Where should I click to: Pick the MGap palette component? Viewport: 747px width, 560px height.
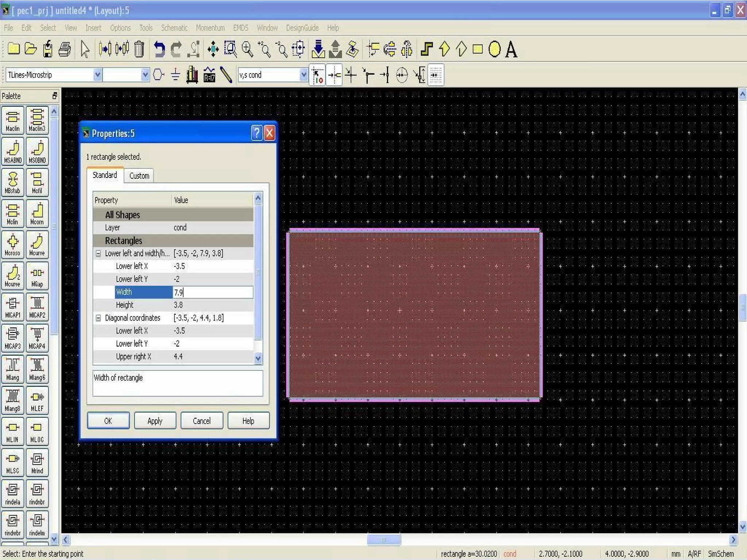[37, 276]
